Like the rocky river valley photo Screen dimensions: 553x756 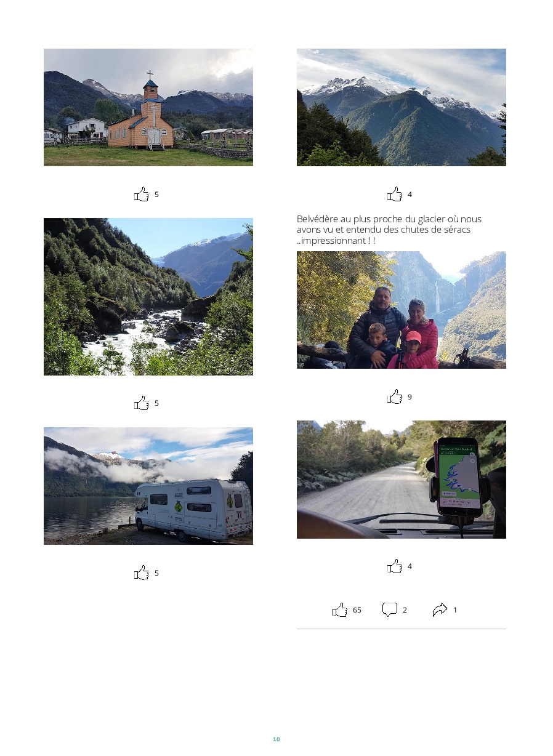[142, 403]
